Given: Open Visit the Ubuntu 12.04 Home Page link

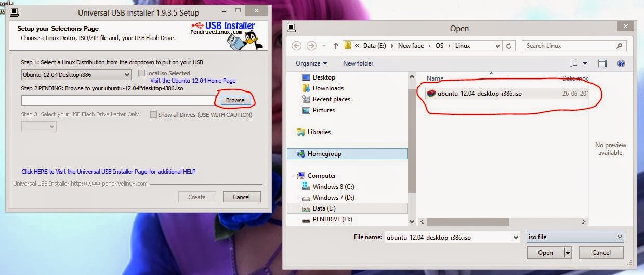Looking at the screenshot, I should point(193,81).
